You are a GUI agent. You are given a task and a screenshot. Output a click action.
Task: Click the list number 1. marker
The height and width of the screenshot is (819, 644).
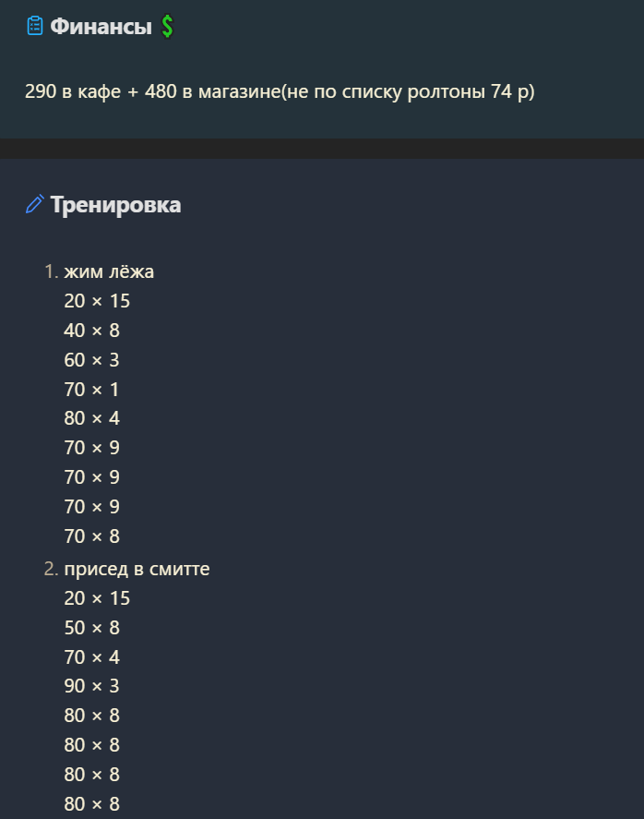(51, 271)
